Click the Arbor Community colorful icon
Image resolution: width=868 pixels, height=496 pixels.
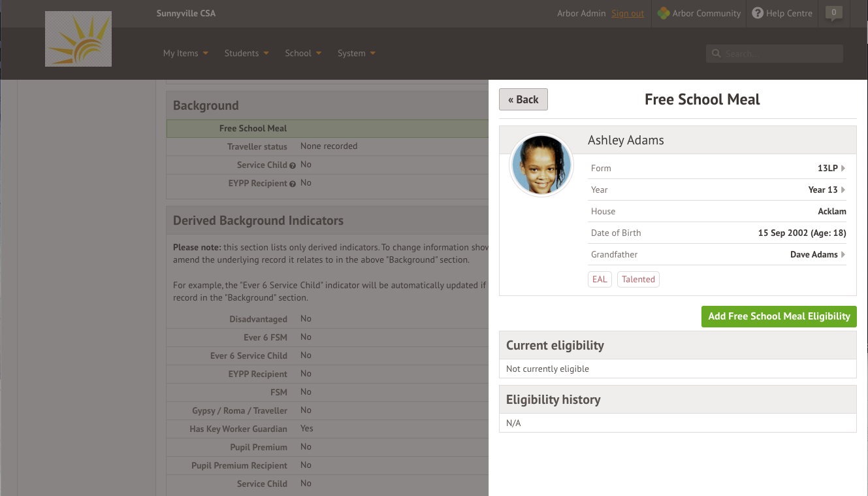[x=664, y=13]
